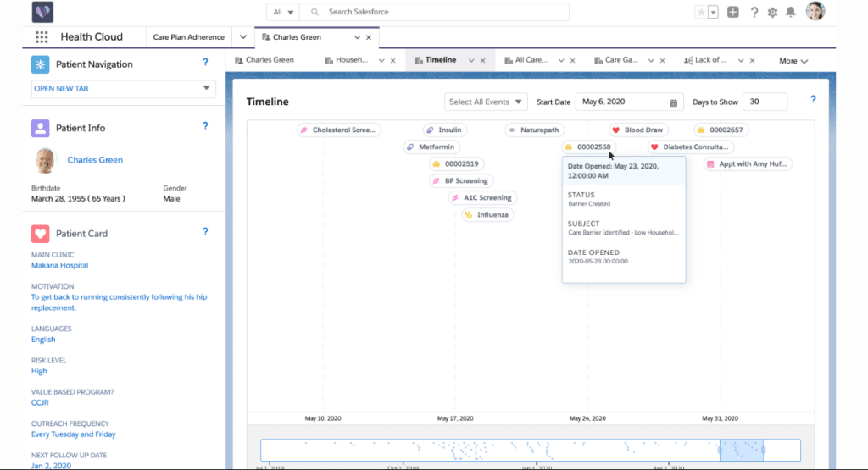Open the All search scope dropdown

point(283,12)
